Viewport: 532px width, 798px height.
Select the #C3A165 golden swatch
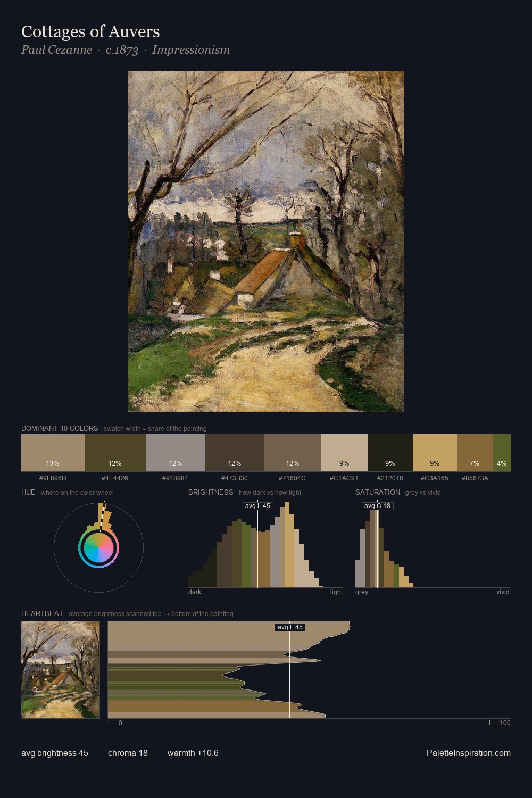(x=435, y=453)
